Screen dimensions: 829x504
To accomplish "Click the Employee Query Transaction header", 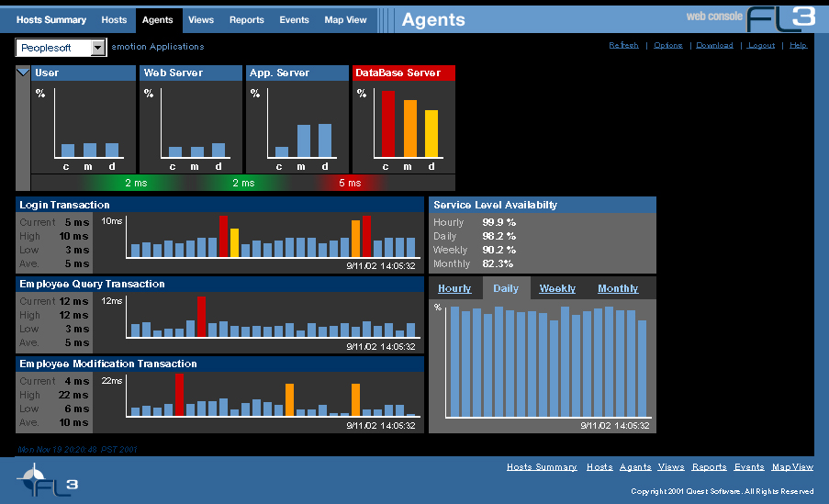I will [220, 284].
